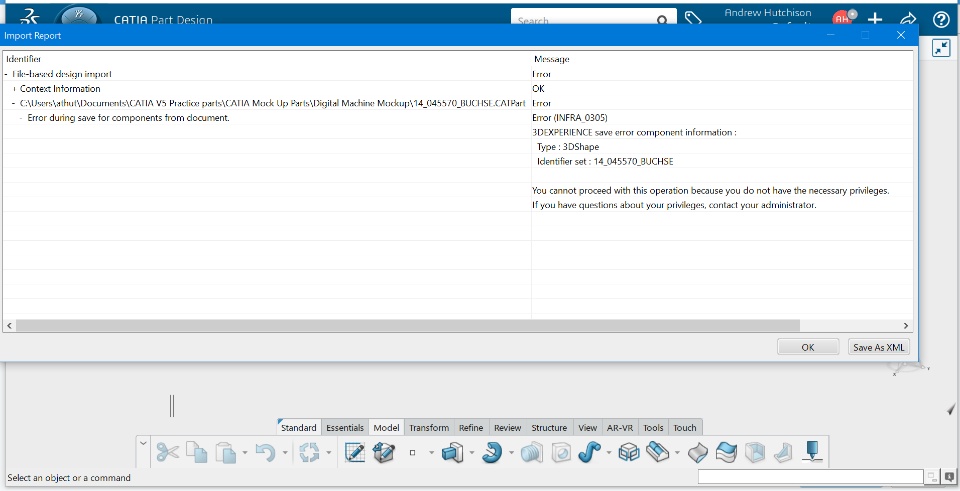Click the greyed Hole icon
This screenshot has height=491, width=960.
561,453
